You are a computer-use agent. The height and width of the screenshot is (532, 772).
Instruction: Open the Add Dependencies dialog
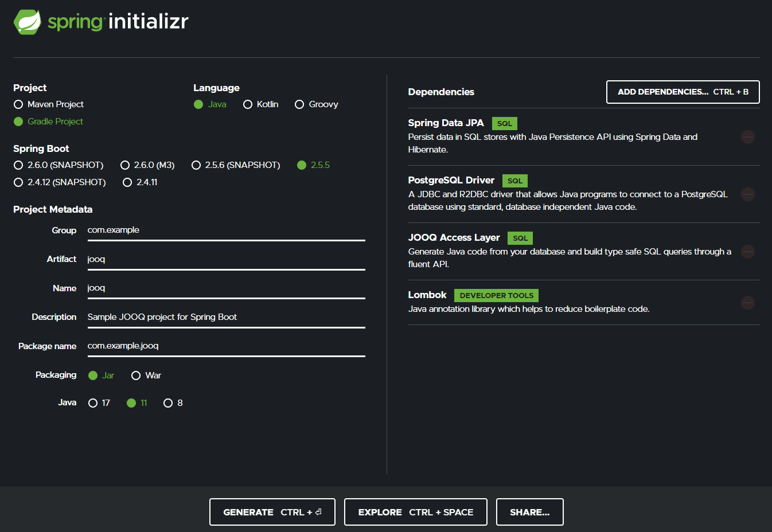(x=683, y=92)
